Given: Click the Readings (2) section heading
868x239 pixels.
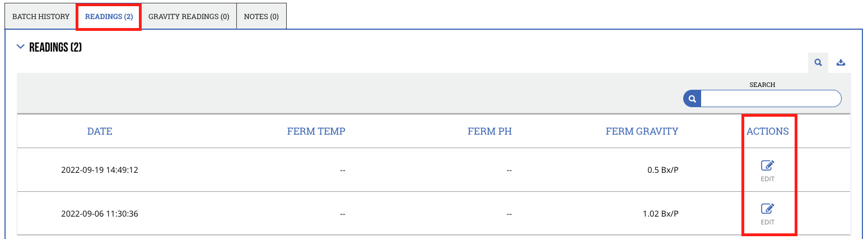Looking at the screenshot, I should [x=55, y=47].
